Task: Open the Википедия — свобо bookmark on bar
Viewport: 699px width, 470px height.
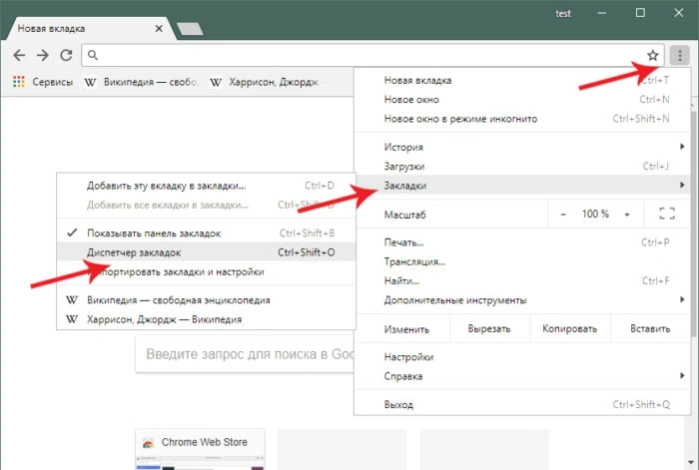Action: point(141,82)
